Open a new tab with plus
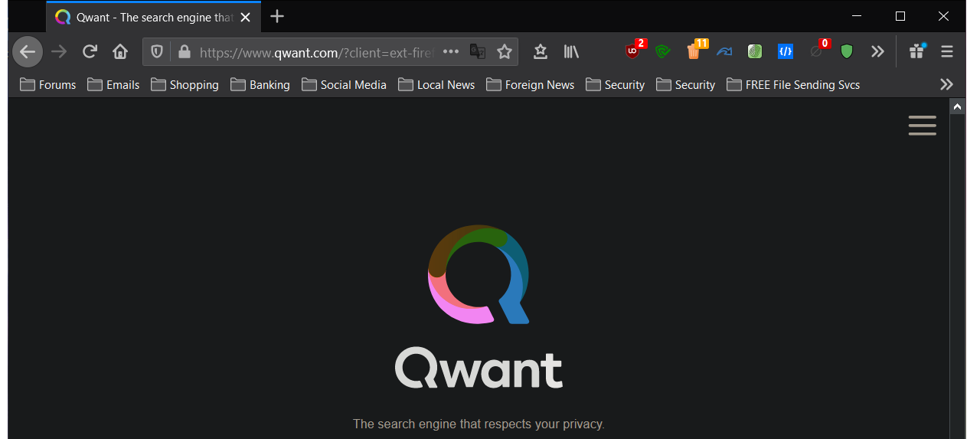Image resolution: width=980 pixels, height=439 pixels. click(x=277, y=16)
